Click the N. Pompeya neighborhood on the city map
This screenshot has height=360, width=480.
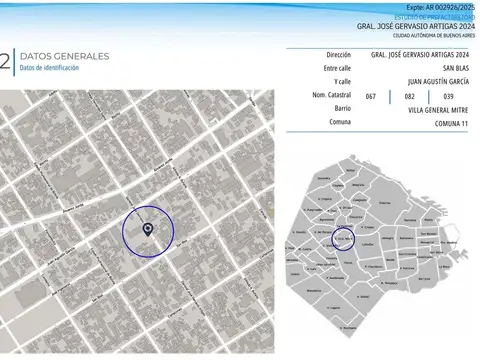389,283
